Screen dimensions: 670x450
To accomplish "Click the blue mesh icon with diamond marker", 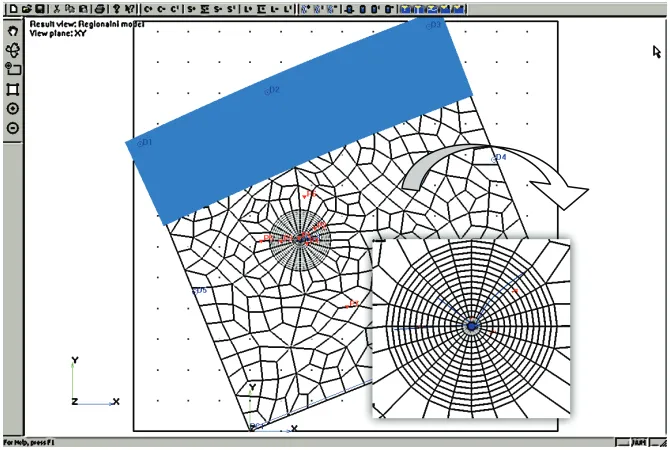I will [x=304, y=9].
